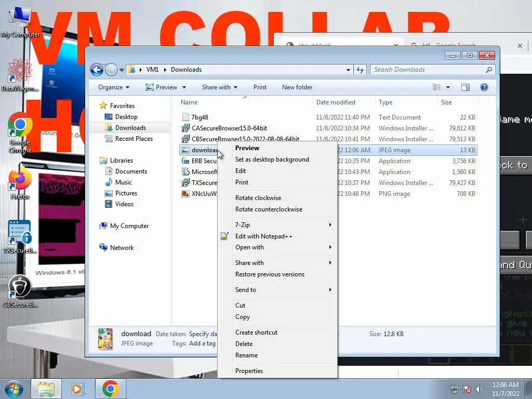Select XNcUuW PNG image icon

(185, 194)
